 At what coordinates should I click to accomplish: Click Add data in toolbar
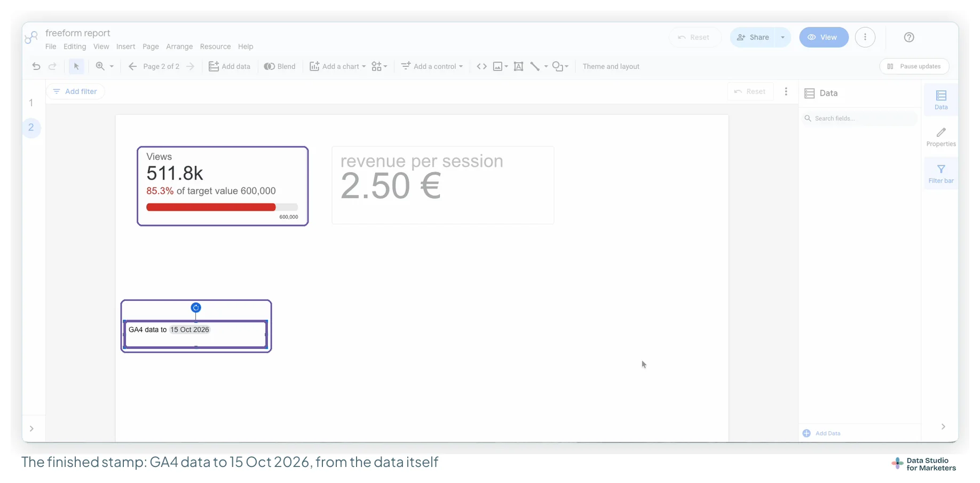(229, 66)
